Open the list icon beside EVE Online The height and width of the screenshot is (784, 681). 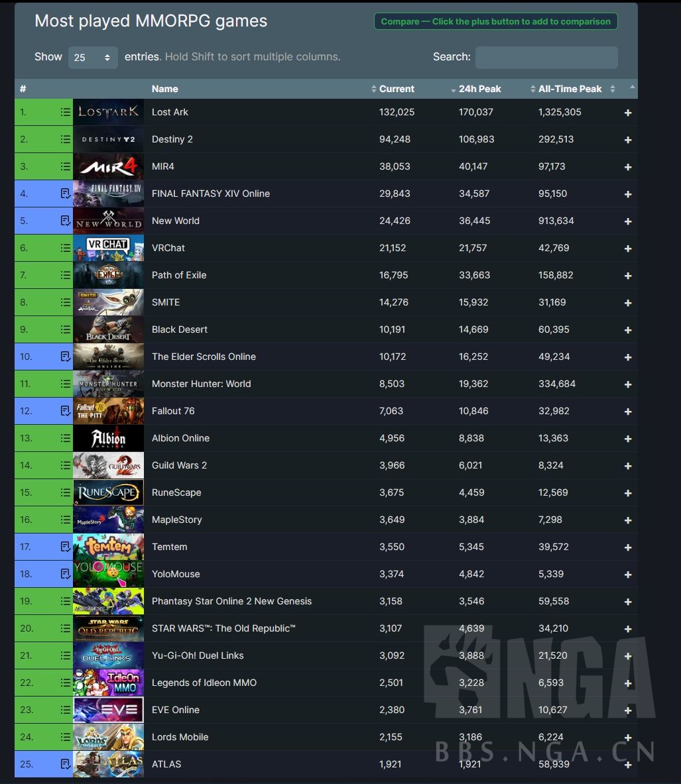point(65,710)
